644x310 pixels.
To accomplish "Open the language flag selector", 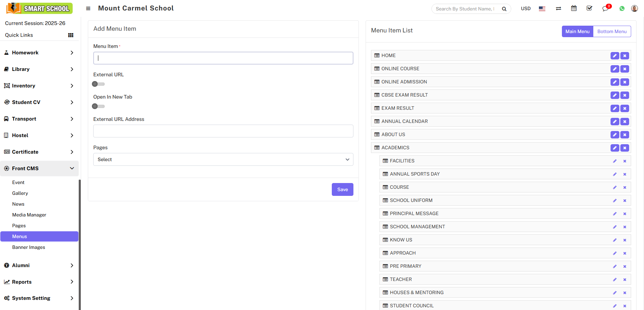I will point(542,8).
